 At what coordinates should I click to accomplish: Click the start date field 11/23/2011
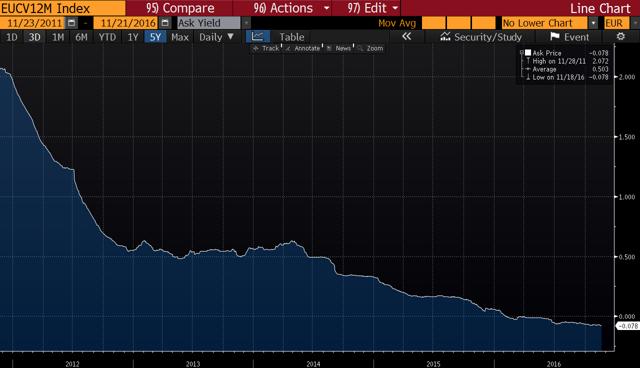(x=33, y=23)
